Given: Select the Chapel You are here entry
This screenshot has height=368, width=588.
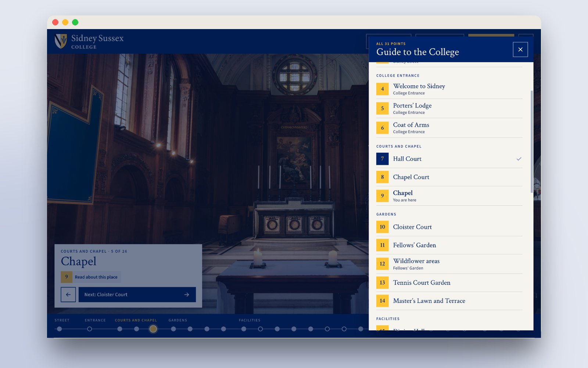Looking at the screenshot, I should click(x=449, y=196).
